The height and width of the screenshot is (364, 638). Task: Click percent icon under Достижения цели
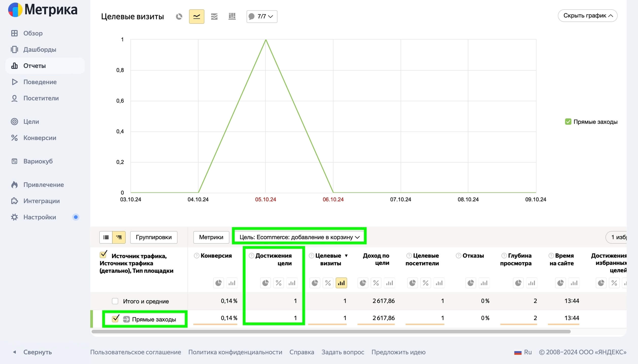(x=279, y=283)
